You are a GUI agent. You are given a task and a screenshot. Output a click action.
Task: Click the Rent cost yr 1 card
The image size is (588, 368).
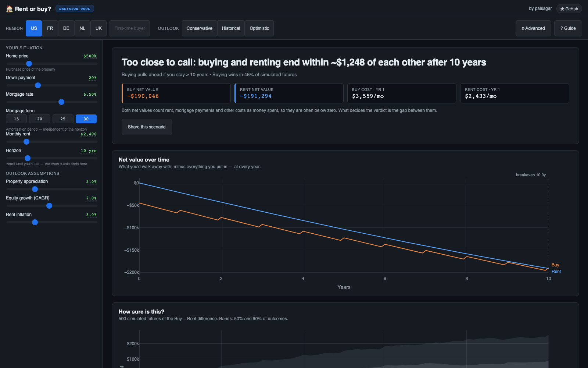coord(514,93)
